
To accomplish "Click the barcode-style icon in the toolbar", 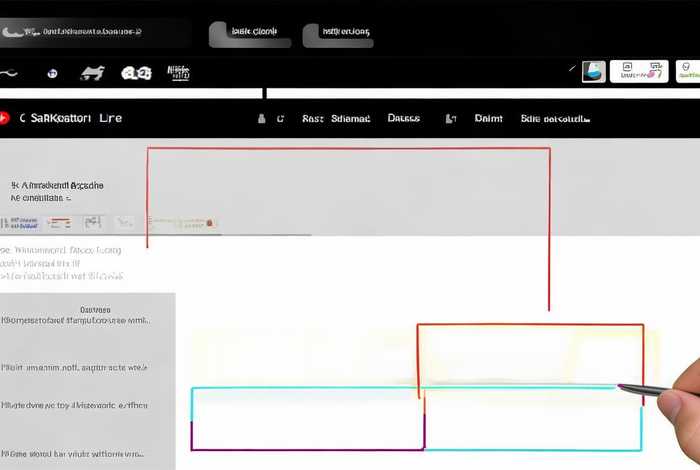I will point(178,73).
